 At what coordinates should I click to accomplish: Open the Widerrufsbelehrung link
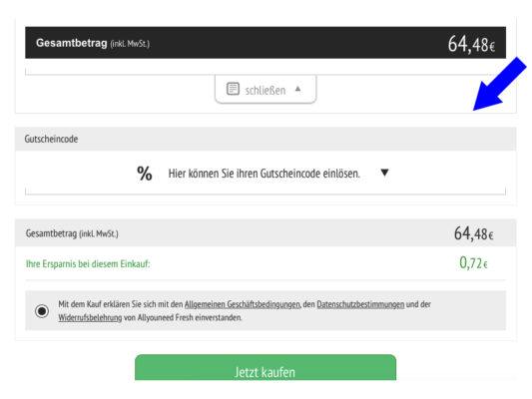90,317
